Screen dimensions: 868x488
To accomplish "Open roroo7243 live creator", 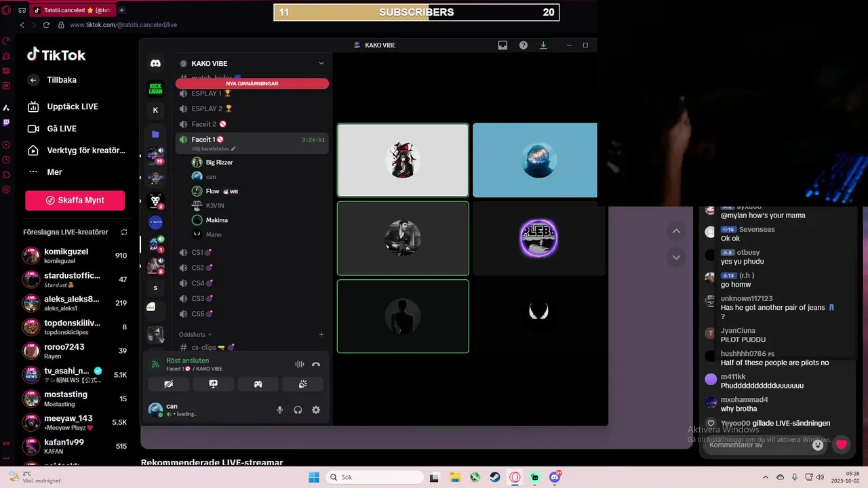I will click(x=75, y=350).
